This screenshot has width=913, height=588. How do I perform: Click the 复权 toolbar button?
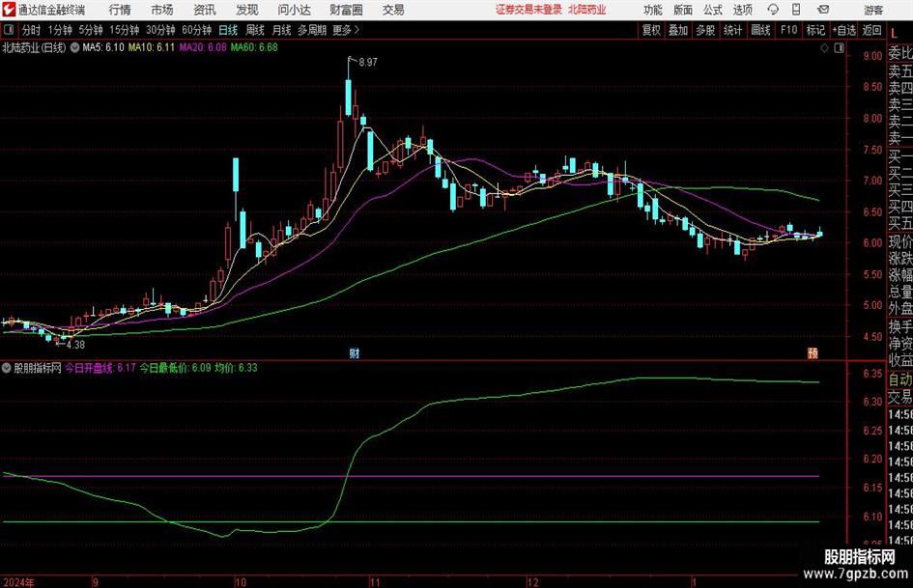[x=651, y=30]
